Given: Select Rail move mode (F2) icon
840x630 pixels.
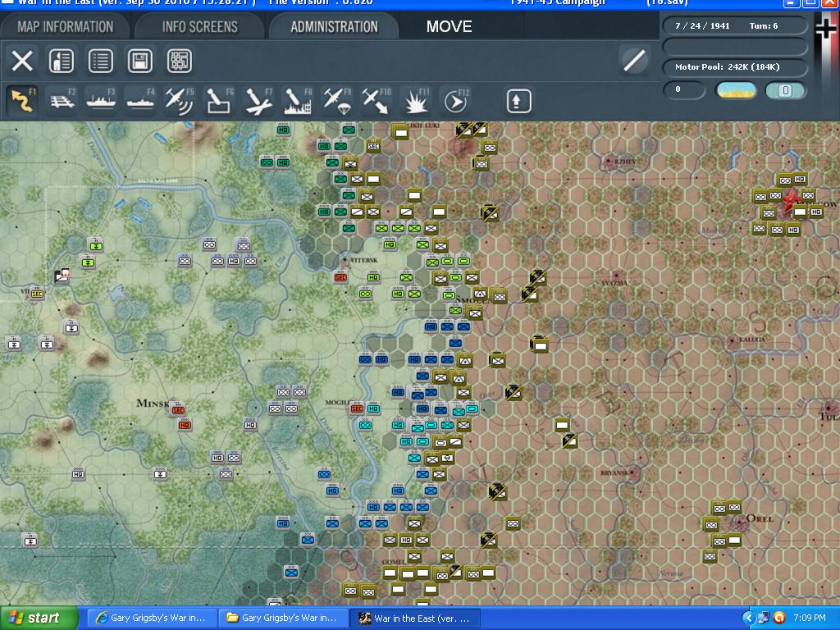Looking at the screenshot, I should coord(62,101).
